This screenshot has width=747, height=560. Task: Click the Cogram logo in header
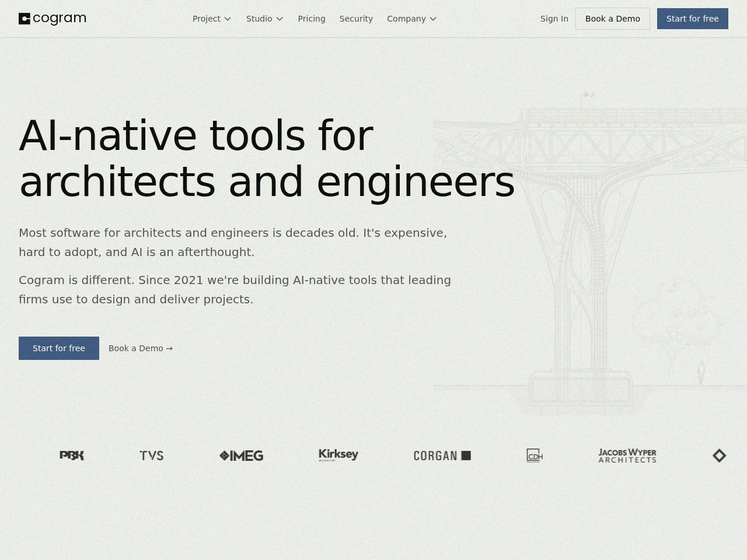[53, 19]
